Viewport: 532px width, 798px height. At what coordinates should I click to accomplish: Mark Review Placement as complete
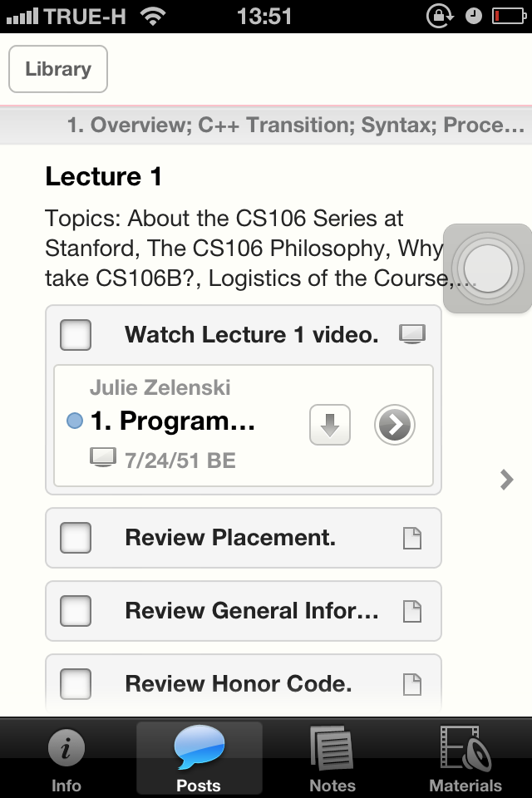76,539
